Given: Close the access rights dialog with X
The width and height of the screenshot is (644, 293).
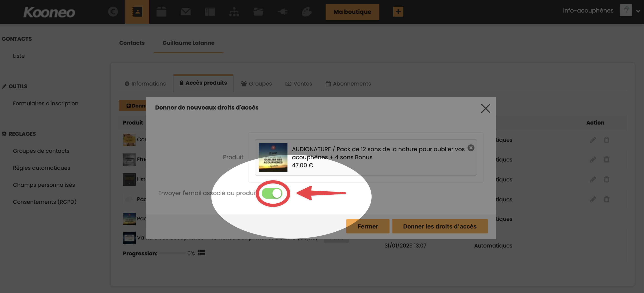Looking at the screenshot, I should coord(485,108).
